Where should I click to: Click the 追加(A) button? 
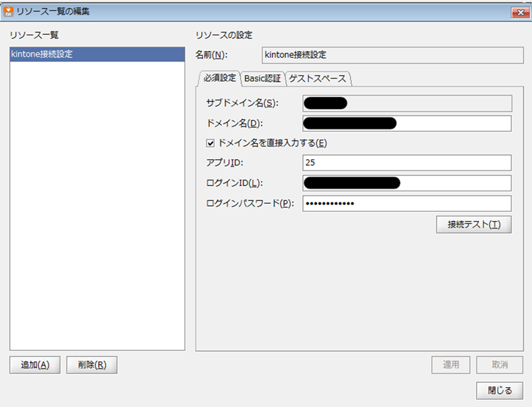click(x=35, y=365)
